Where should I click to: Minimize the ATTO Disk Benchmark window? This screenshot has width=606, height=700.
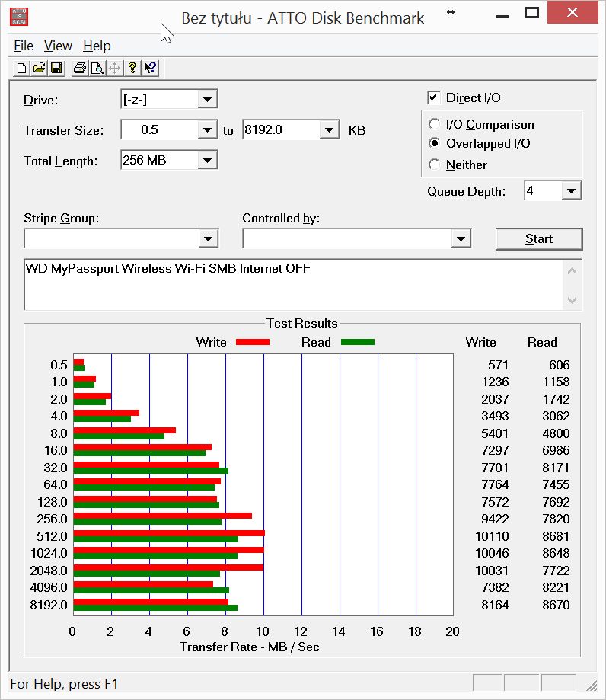(x=502, y=16)
